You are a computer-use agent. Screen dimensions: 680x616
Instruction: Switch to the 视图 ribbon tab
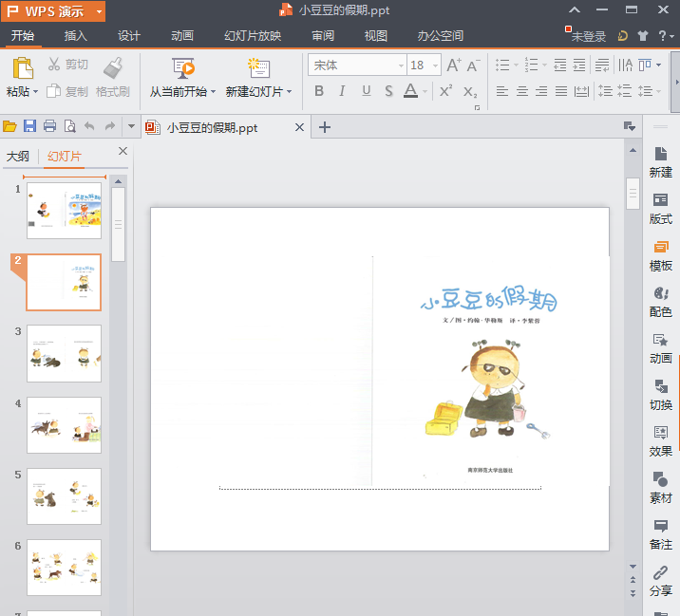376,35
